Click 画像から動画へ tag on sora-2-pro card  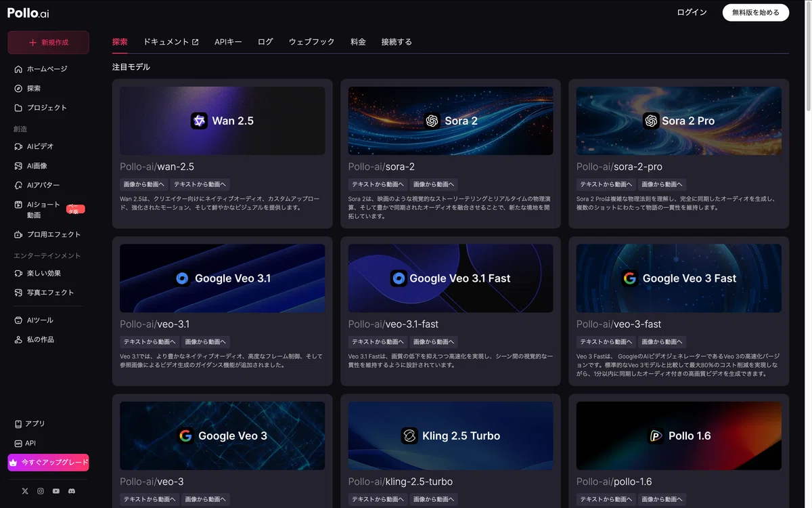[x=663, y=184]
